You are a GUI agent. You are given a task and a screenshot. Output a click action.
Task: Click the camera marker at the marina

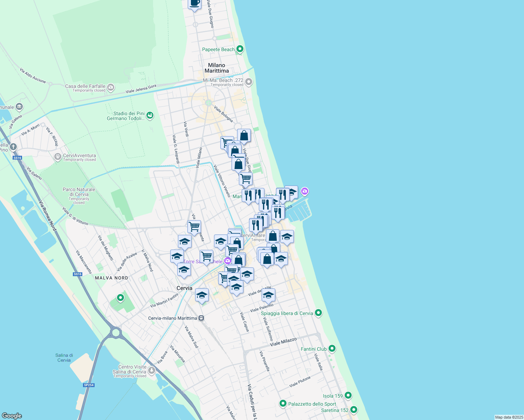pyautogui.click(x=305, y=191)
